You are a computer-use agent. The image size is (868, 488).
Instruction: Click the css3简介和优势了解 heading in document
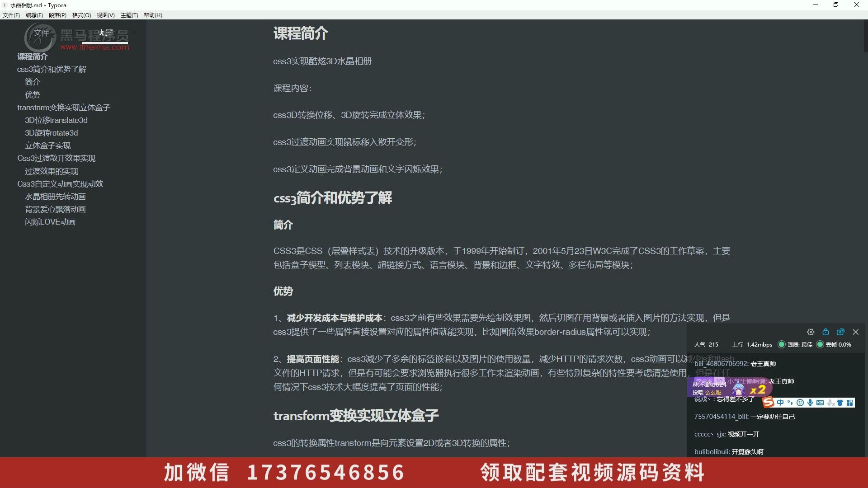[x=333, y=198]
